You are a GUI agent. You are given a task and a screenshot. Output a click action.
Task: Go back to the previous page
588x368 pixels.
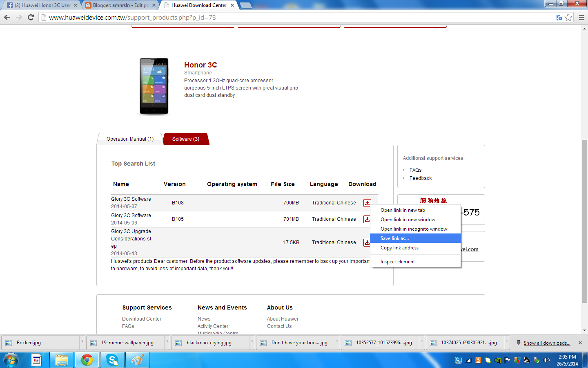tap(7, 17)
